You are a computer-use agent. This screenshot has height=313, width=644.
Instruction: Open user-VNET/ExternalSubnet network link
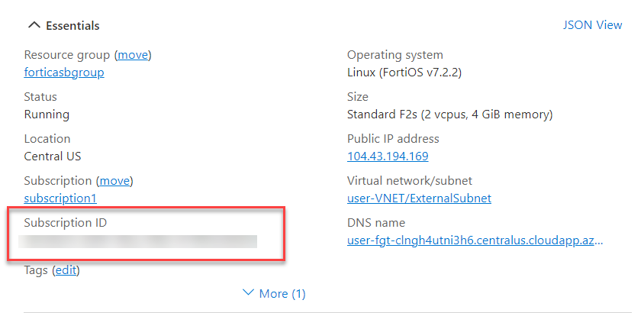tap(419, 198)
